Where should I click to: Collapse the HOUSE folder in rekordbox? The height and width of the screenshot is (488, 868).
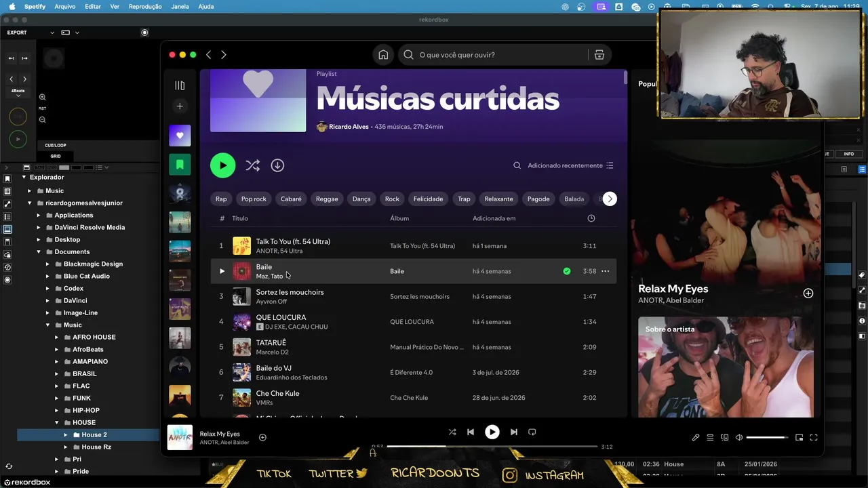click(56, 423)
